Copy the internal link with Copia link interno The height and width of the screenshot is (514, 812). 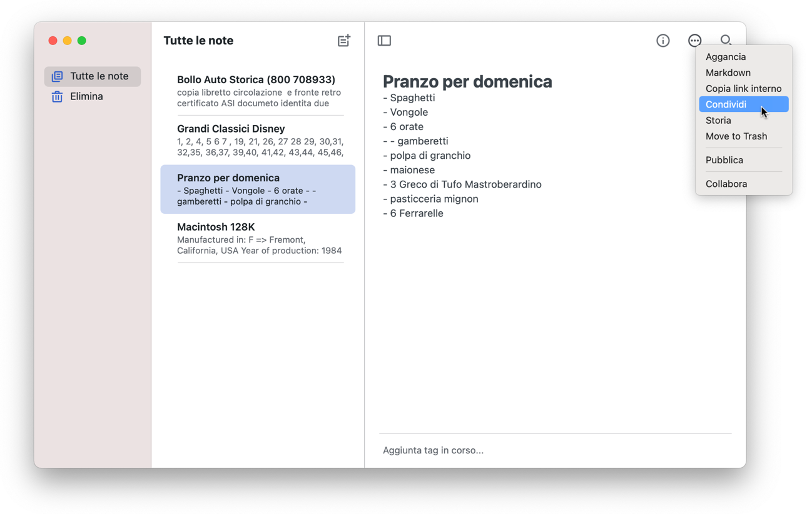(x=744, y=88)
